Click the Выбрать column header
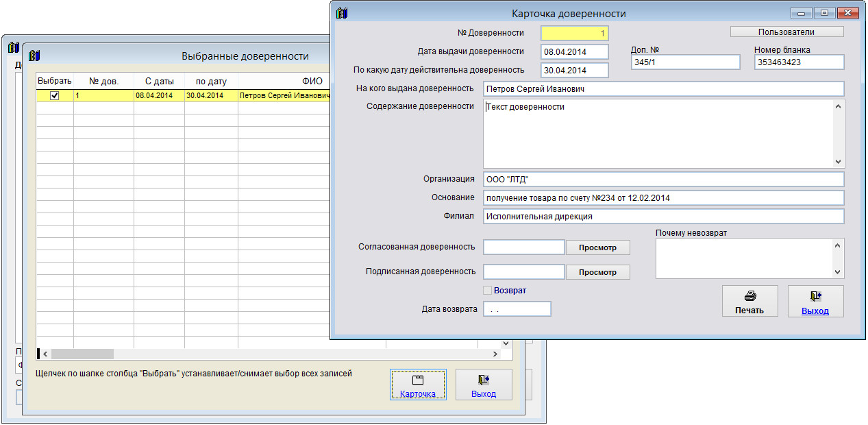The height and width of the screenshot is (425, 868). click(x=55, y=81)
